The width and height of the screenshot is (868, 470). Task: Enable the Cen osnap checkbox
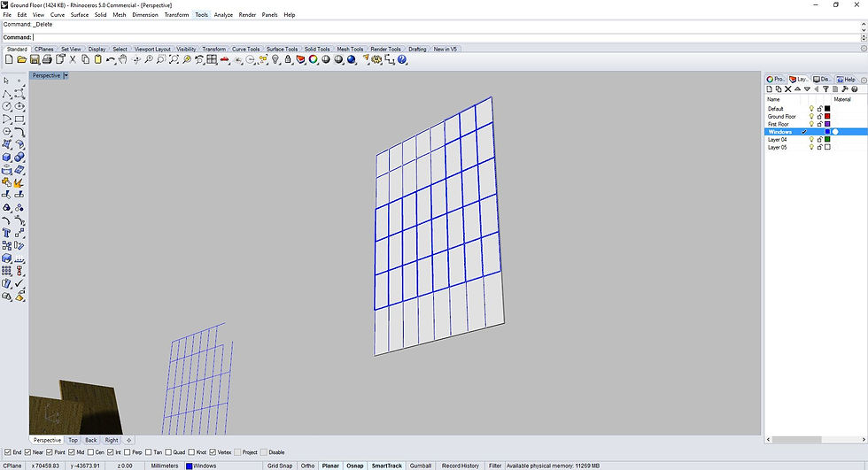click(90, 452)
